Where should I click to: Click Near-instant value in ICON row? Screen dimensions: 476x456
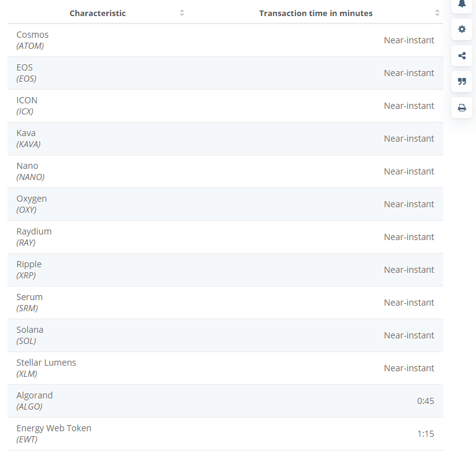(x=409, y=106)
